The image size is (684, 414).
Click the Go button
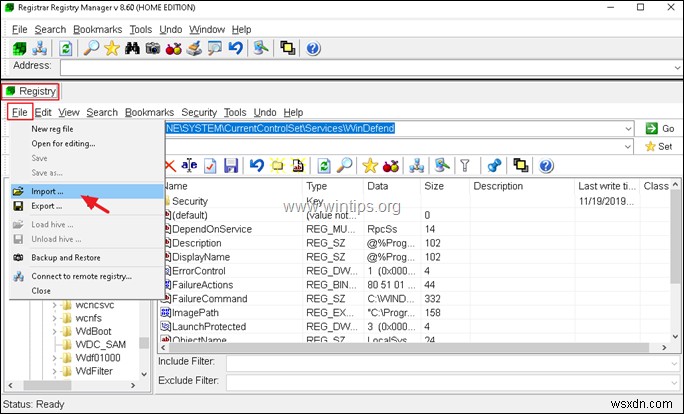(x=661, y=129)
